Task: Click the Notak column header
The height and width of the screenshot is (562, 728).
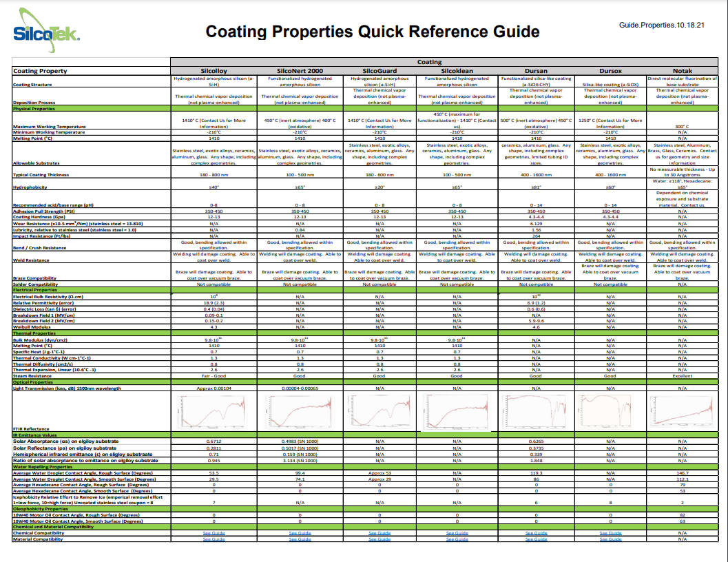Action: (682, 71)
